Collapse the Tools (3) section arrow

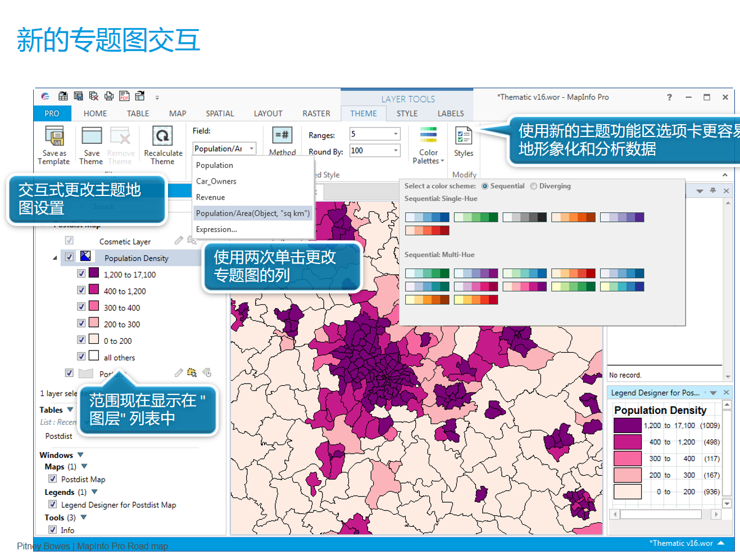pos(84,517)
